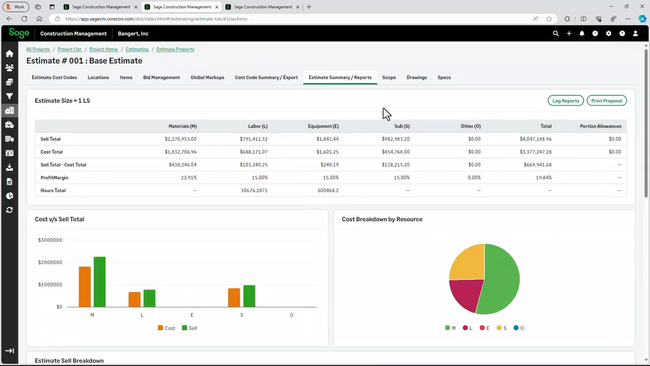Open a new browser tab

(x=309, y=7)
